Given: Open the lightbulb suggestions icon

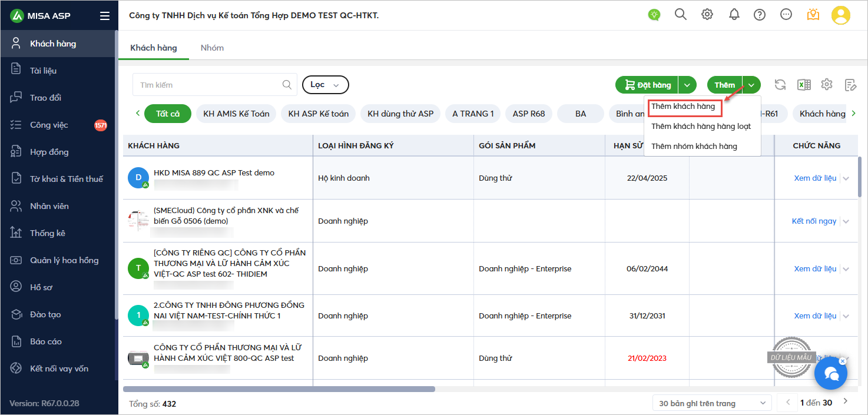Looking at the screenshot, I should (x=654, y=15).
